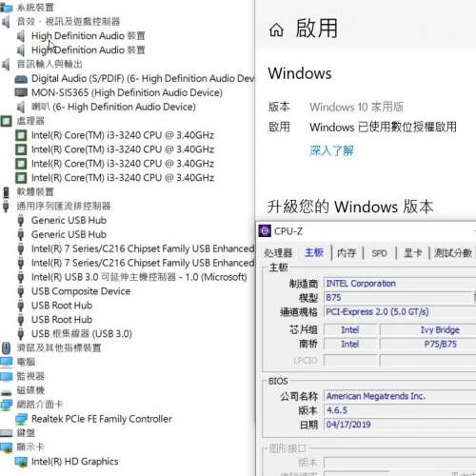Click the BIOS 日期 04/17/2019 field
Screen dimensions: 476x476
click(x=400, y=425)
